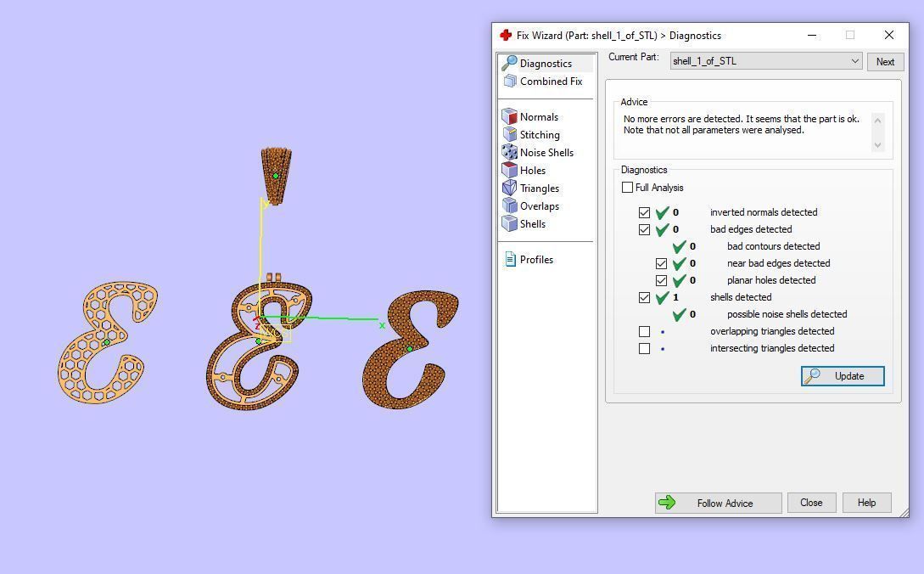Click the Stitching cube icon
The width and height of the screenshot is (924, 574).
(509, 134)
